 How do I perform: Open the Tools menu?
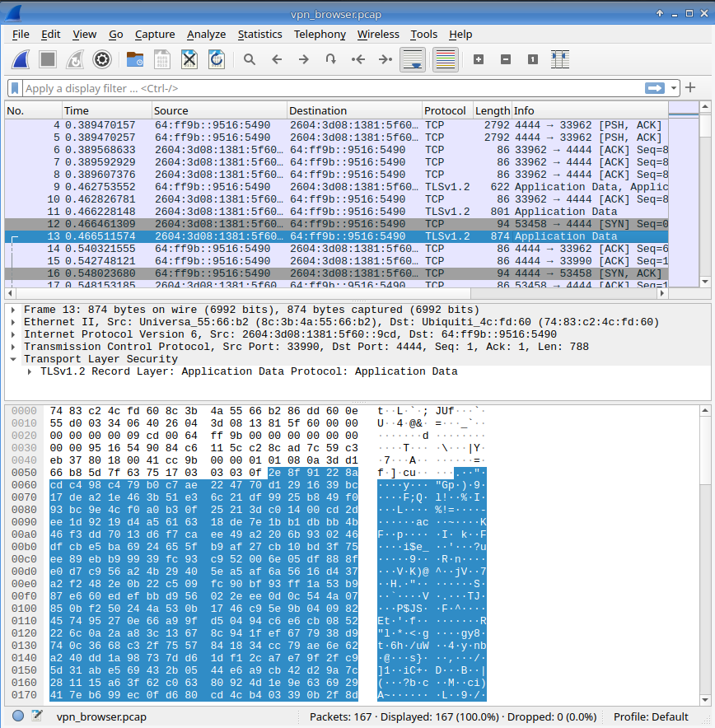(x=423, y=35)
